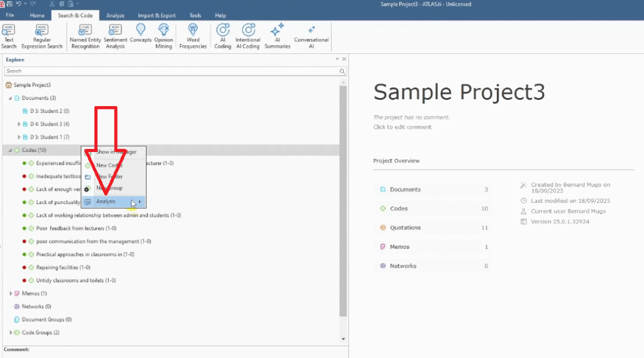Click the Concepts lightbulb icon
This screenshot has width=644, height=358.
click(141, 34)
